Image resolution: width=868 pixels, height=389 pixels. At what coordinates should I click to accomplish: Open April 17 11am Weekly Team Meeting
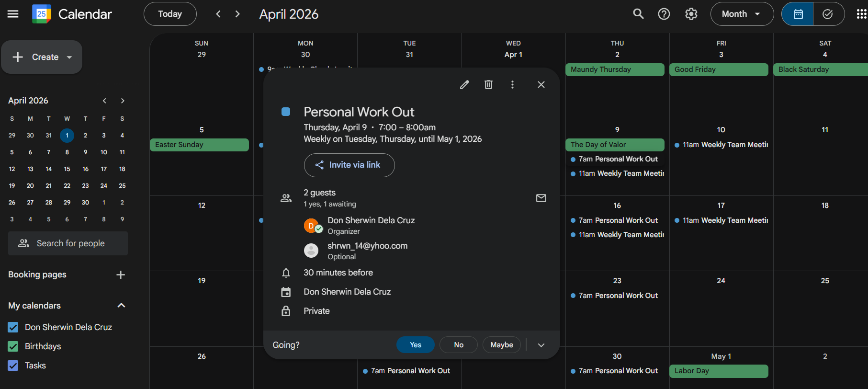tap(719, 220)
